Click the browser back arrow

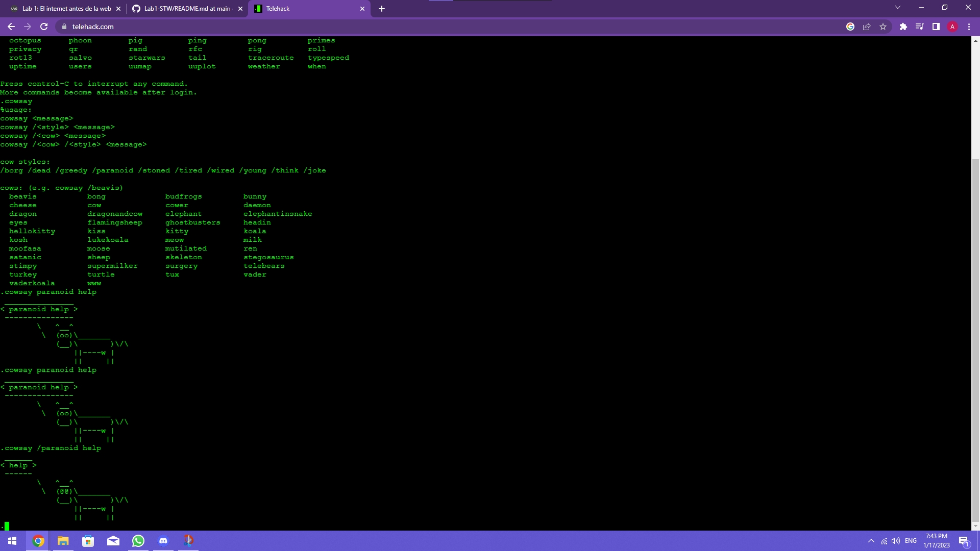(x=11, y=27)
